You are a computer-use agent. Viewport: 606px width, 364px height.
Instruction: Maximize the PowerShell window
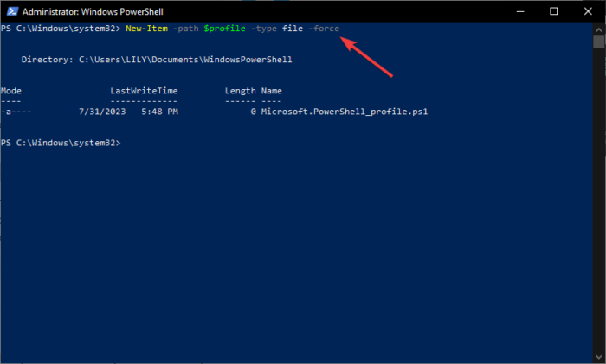click(553, 11)
